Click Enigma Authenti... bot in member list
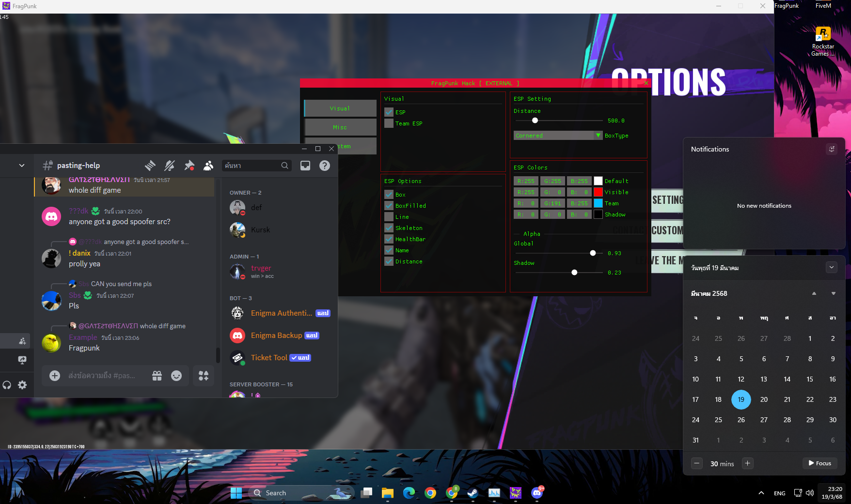 [282, 313]
